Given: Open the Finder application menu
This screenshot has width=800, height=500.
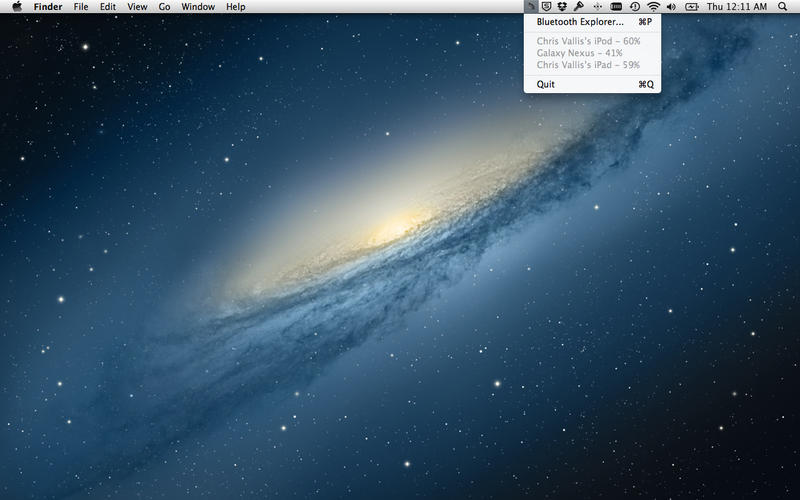Looking at the screenshot, I should [48, 7].
